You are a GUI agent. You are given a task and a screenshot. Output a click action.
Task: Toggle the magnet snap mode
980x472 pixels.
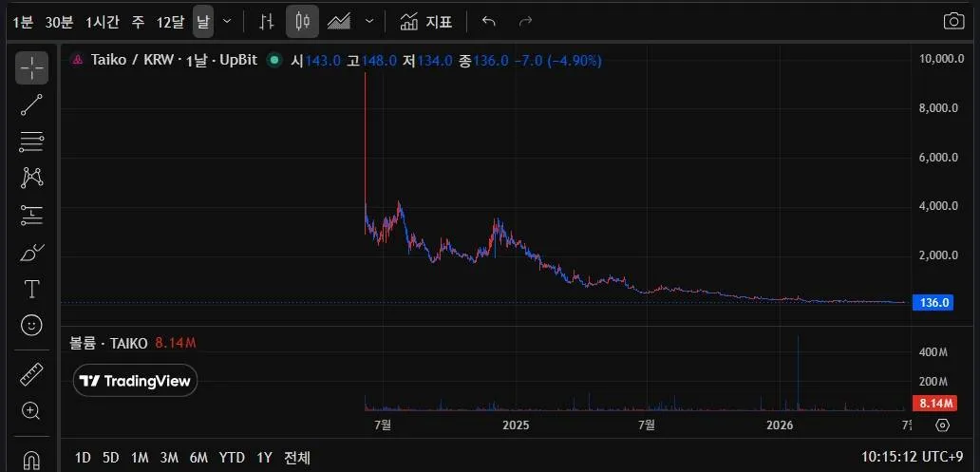[31, 460]
